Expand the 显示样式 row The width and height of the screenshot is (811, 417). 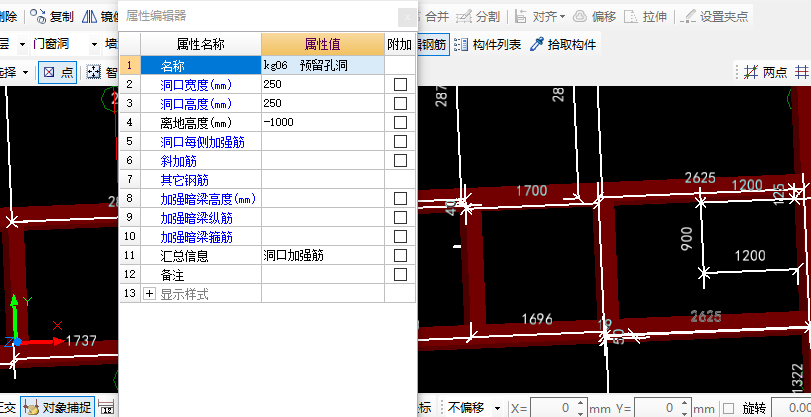coord(149,294)
